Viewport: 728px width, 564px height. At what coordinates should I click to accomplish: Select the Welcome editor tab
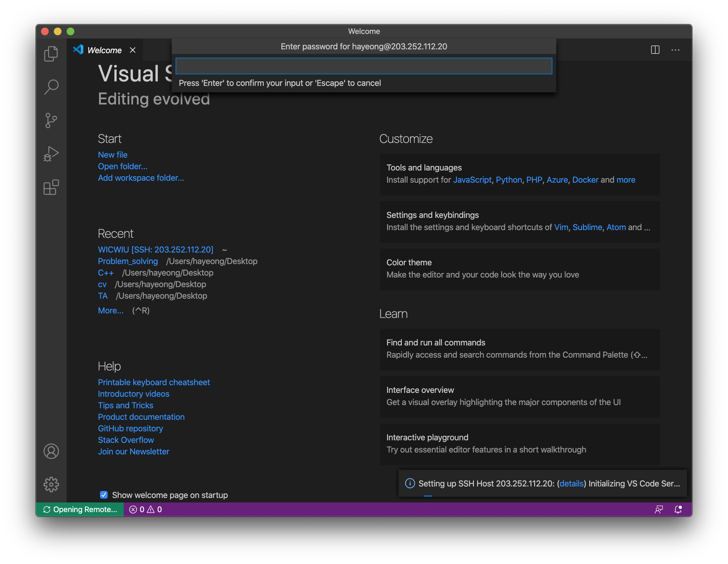105,50
